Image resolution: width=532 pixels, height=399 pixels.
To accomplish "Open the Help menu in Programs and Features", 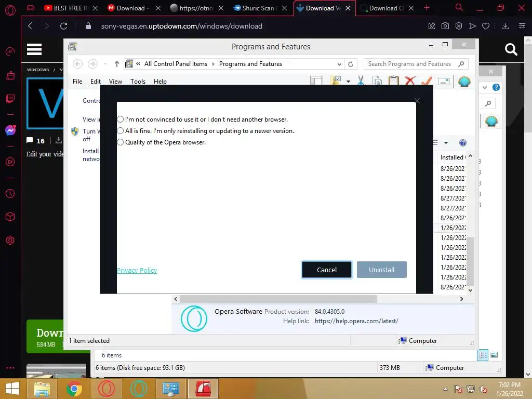I will pyautogui.click(x=160, y=82).
